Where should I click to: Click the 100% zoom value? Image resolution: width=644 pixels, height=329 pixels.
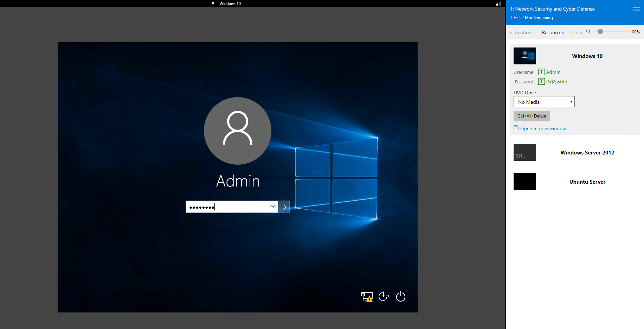pyautogui.click(x=635, y=32)
